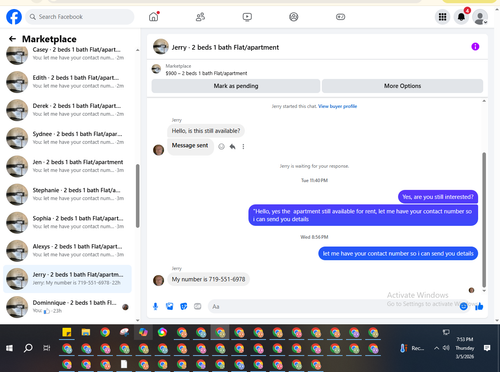The height and width of the screenshot is (372, 500).
Task: Open Stephanie's apartment conversation
Action: point(67,194)
